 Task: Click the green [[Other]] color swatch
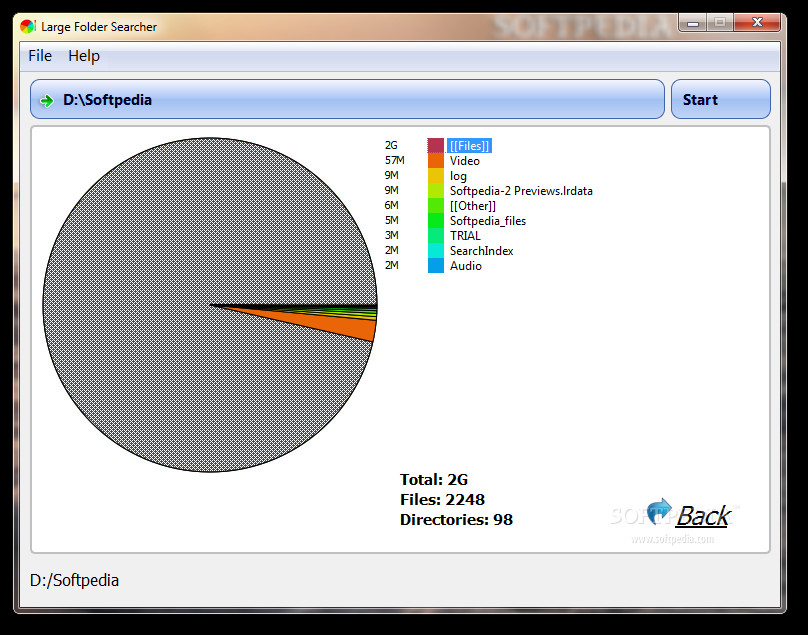click(436, 206)
